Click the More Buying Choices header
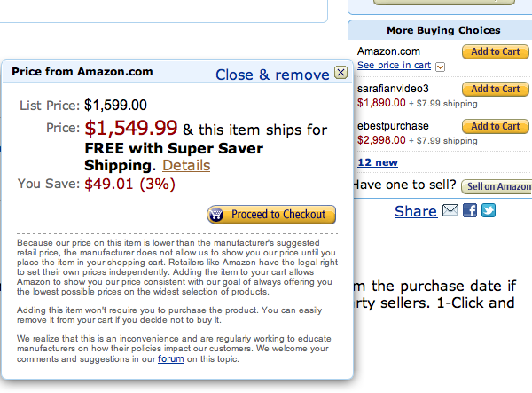 pos(443,30)
